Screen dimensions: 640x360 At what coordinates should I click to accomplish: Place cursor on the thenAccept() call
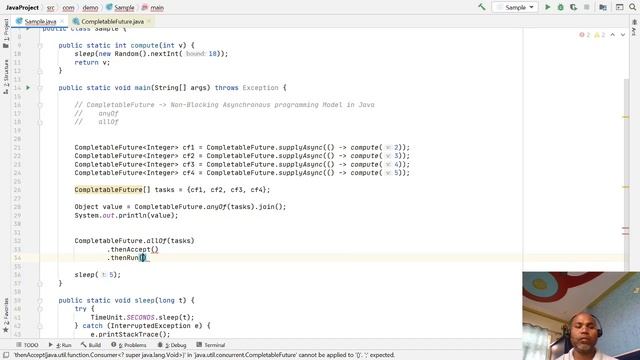click(x=133, y=249)
